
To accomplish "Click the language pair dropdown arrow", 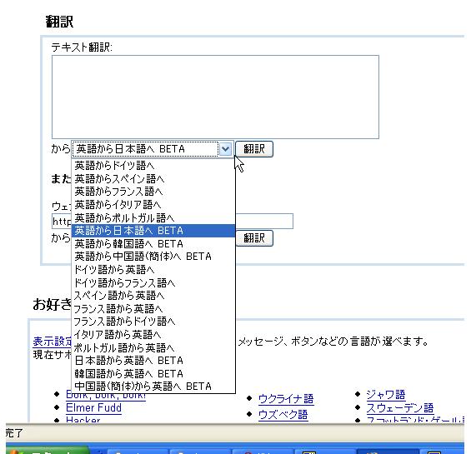I will [226, 149].
